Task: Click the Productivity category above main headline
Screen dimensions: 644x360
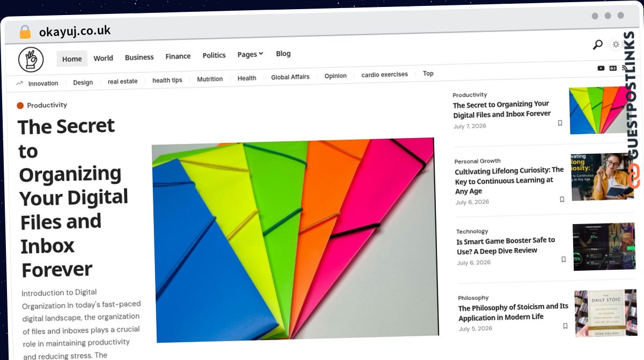Action: pyautogui.click(x=47, y=105)
